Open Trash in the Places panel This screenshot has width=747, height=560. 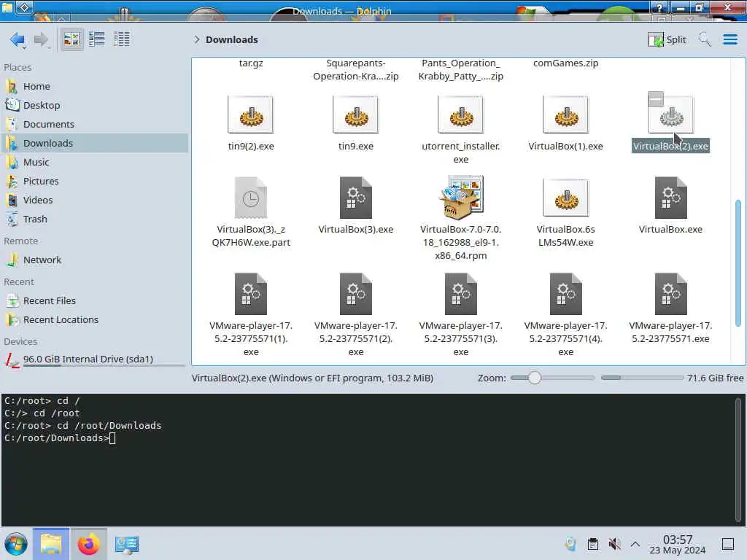pyautogui.click(x=94, y=219)
